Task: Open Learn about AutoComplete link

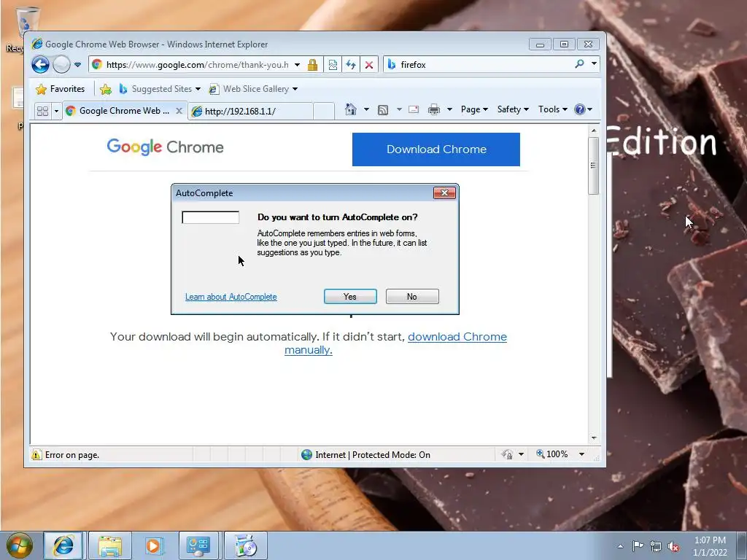Action: point(231,297)
